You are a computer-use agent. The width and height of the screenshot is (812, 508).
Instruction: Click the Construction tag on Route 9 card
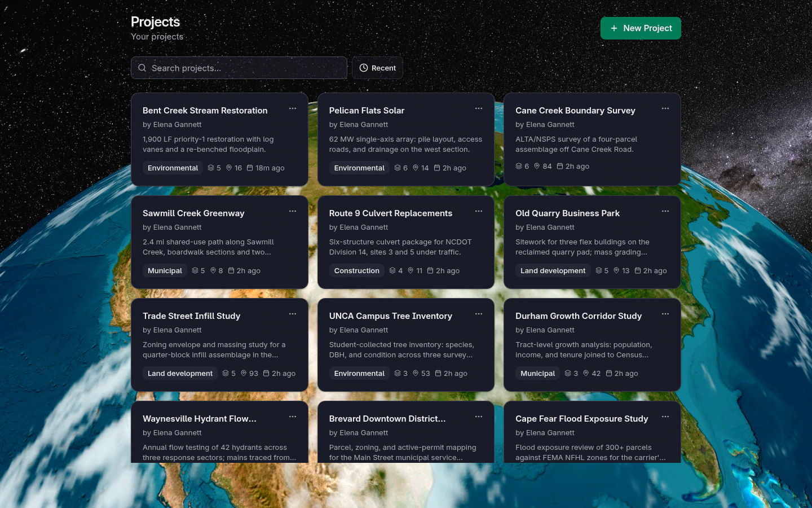point(356,270)
